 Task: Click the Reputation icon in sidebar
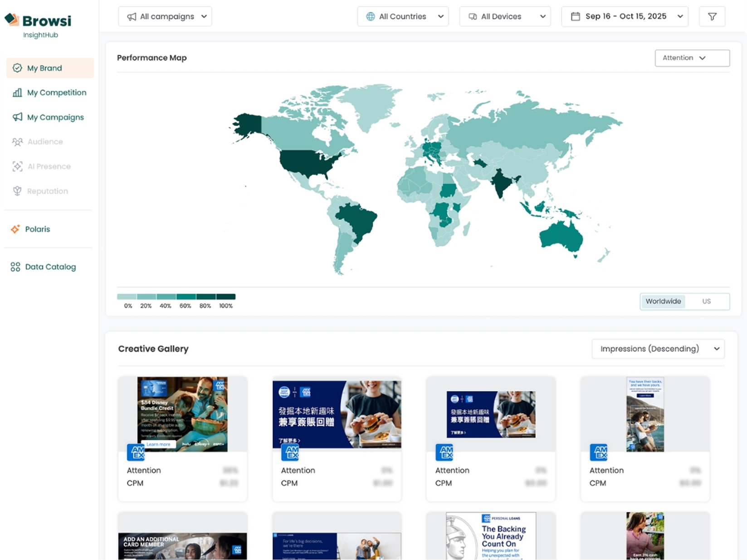point(17,191)
